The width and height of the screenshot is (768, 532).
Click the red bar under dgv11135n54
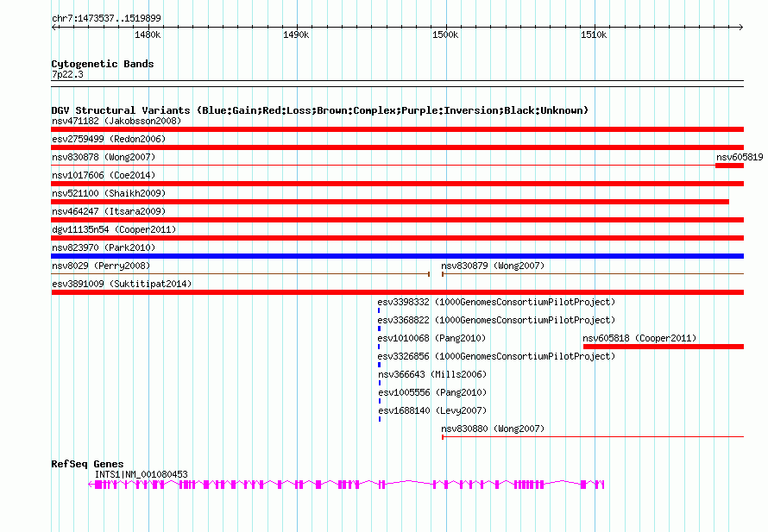[397, 238]
